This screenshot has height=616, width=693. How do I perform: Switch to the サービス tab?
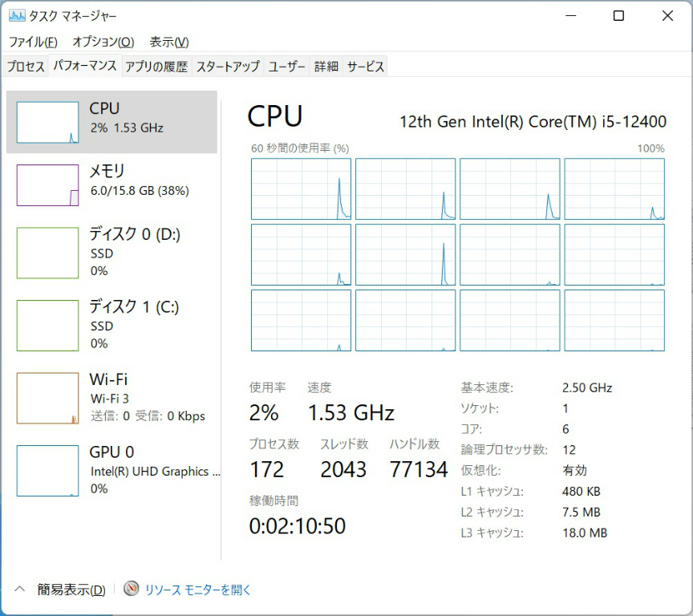[x=365, y=67]
